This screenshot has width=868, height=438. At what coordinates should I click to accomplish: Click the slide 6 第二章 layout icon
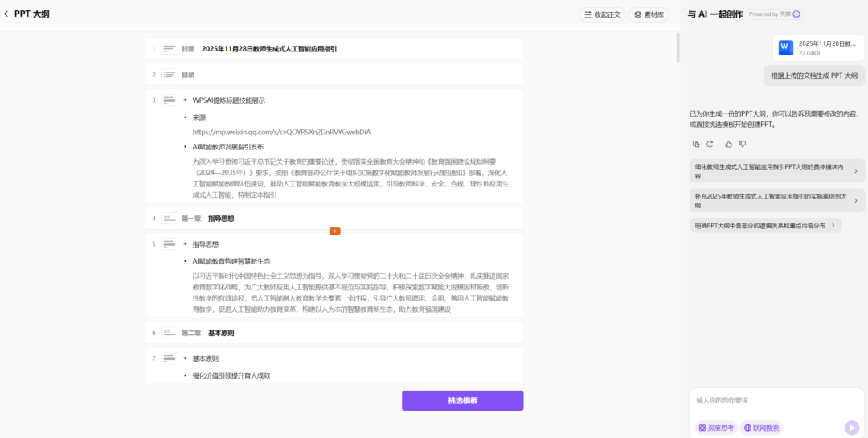[x=170, y=333]
